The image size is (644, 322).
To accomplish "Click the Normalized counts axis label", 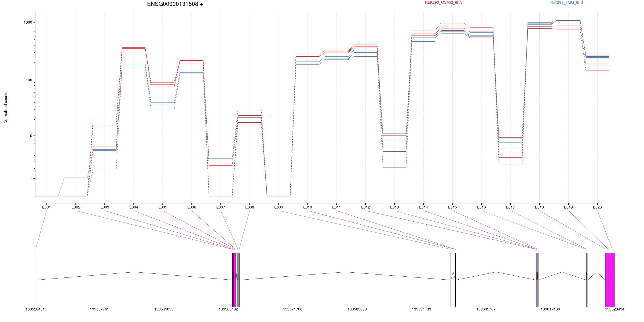I will tap(6, 108).
